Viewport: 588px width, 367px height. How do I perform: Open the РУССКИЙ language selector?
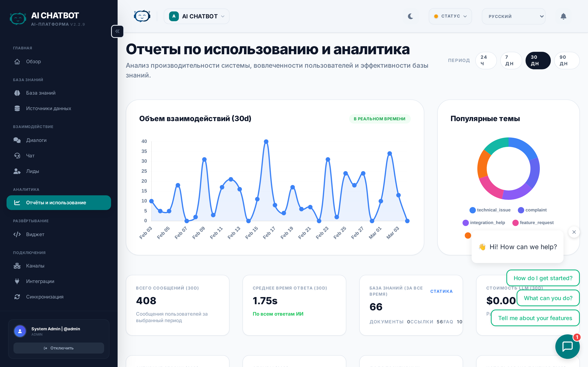(x=514, y=16)
